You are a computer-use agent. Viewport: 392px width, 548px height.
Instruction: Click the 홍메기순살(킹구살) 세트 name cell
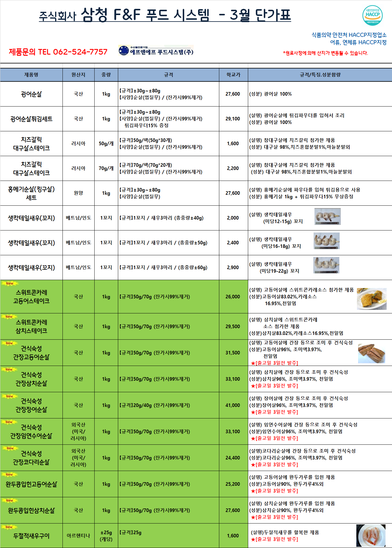[31, 193]
